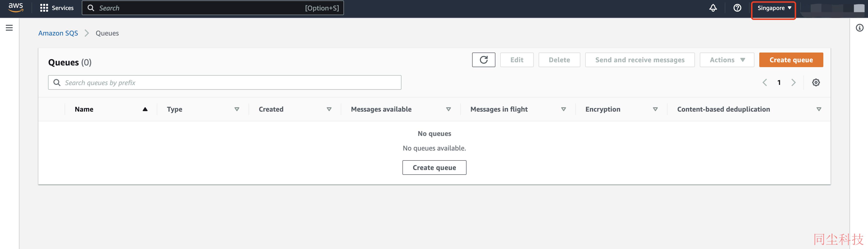Click the orange Create queue button
The width and height of the screenshot is (868, 249).
coord(791,60)
